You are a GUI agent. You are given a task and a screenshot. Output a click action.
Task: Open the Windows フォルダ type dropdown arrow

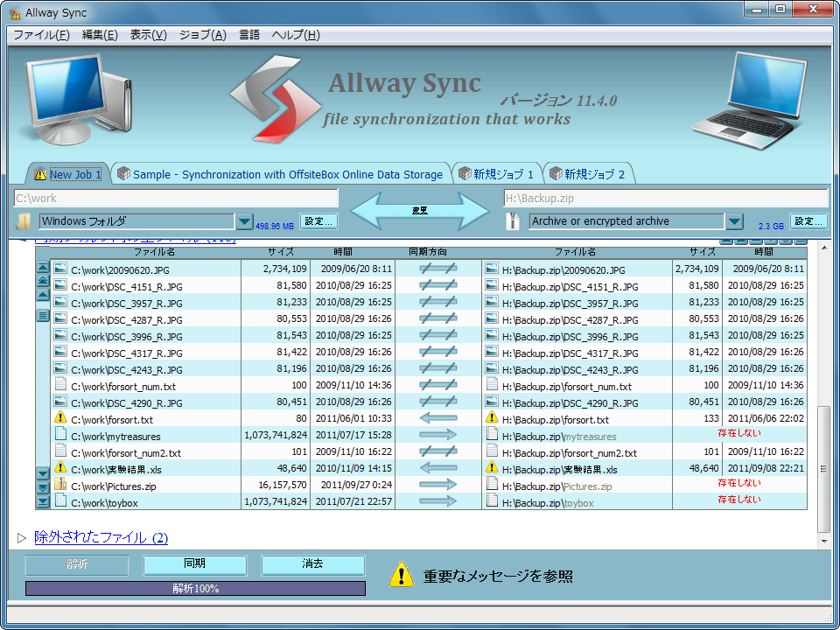(244, 221)
